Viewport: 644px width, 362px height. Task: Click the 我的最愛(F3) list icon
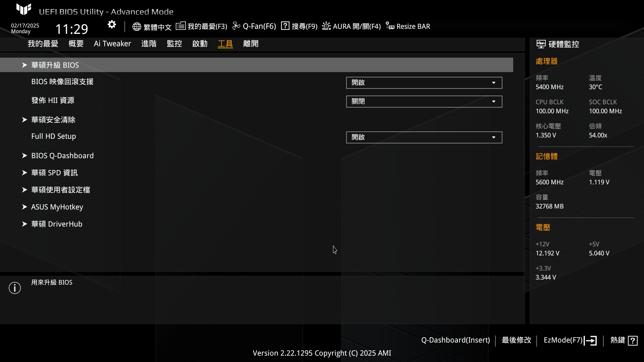coord(180,26)
